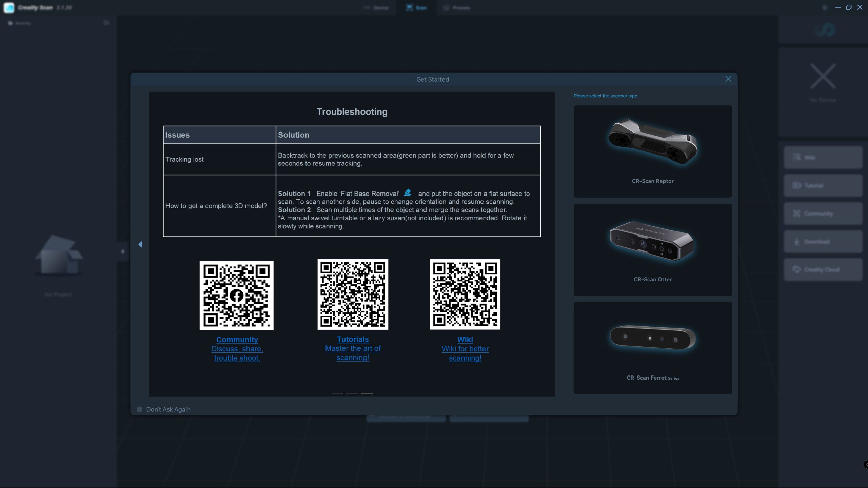Click the Wiki QR code image

[x=465, y=294]
